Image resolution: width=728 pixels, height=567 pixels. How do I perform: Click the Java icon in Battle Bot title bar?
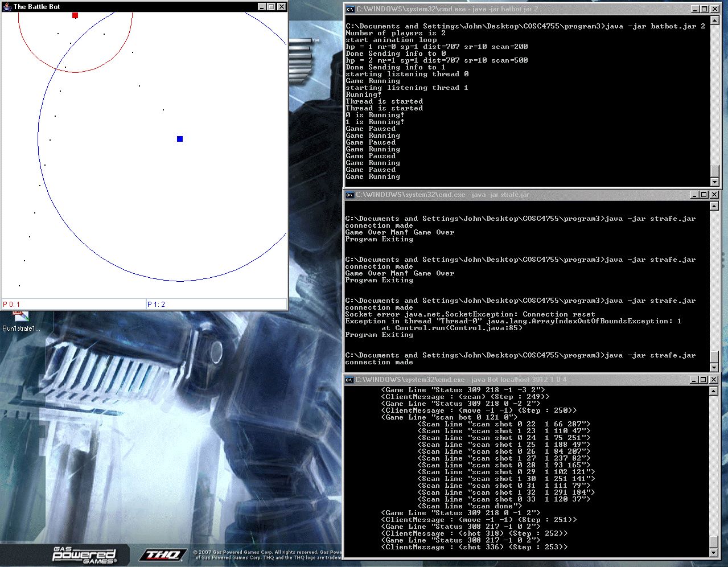click(x=7, y=7)
